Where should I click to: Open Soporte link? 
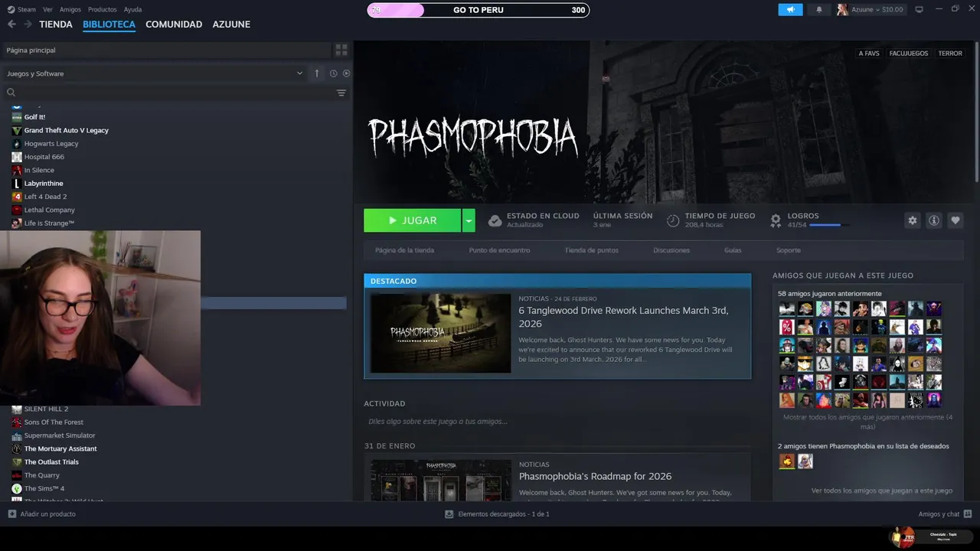789,250
